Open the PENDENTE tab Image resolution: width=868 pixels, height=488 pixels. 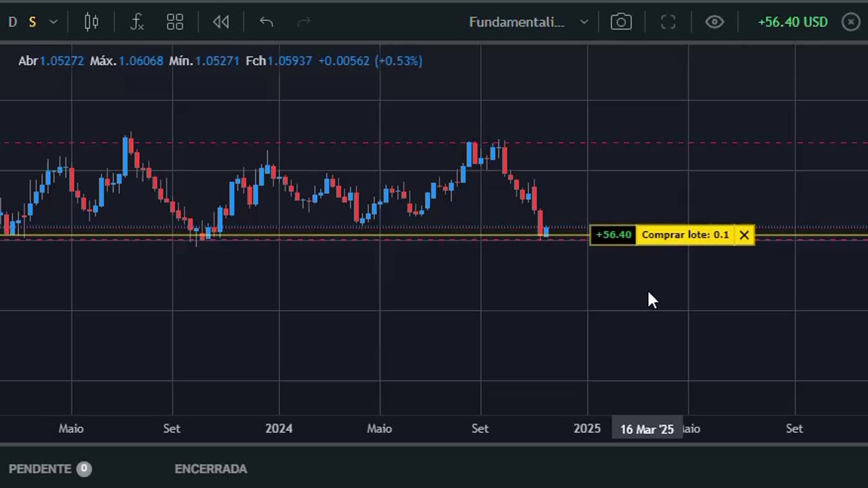(50, 469)
